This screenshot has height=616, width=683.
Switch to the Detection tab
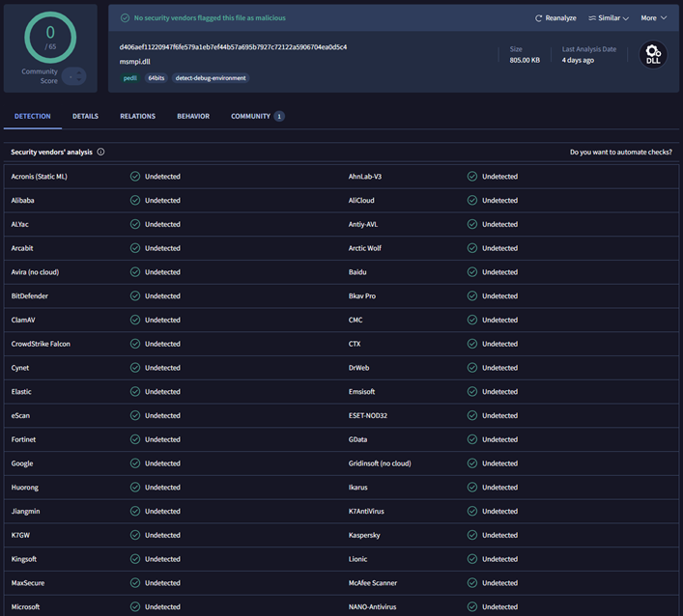click(33, 116)
